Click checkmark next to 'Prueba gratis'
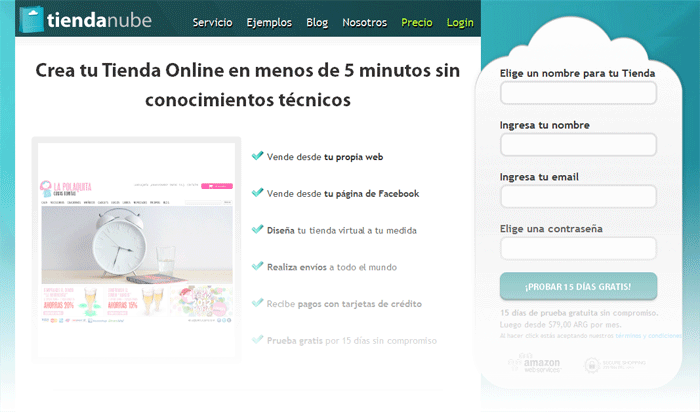700x412 pixels. 258,339
